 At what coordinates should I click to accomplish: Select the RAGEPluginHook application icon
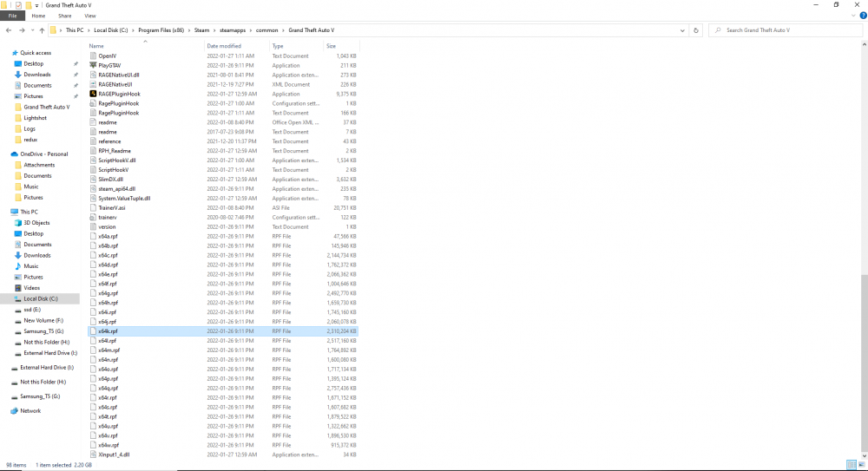coord(93,94)
